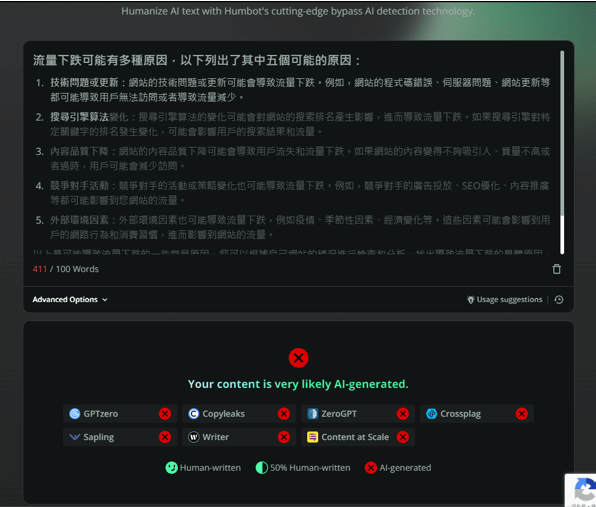Click the Sapling detector logo

click(75, 437)
